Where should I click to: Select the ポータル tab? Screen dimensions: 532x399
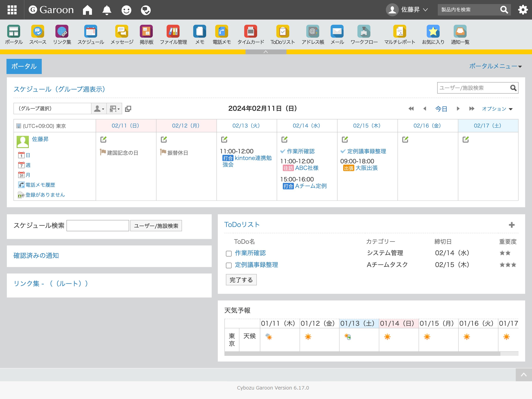[x=24, y=66]
